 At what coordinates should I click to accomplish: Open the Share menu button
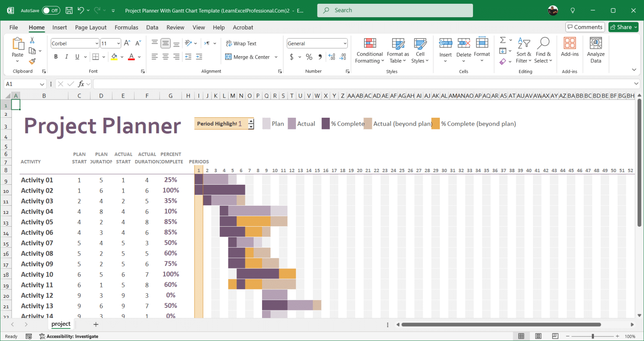pyautogui.click(x=623, y=27)
